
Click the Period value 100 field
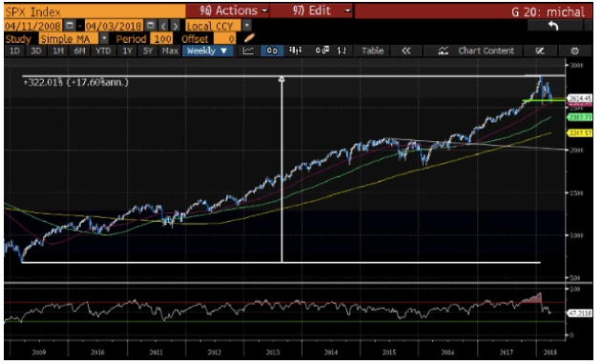(x=162, y=39)
